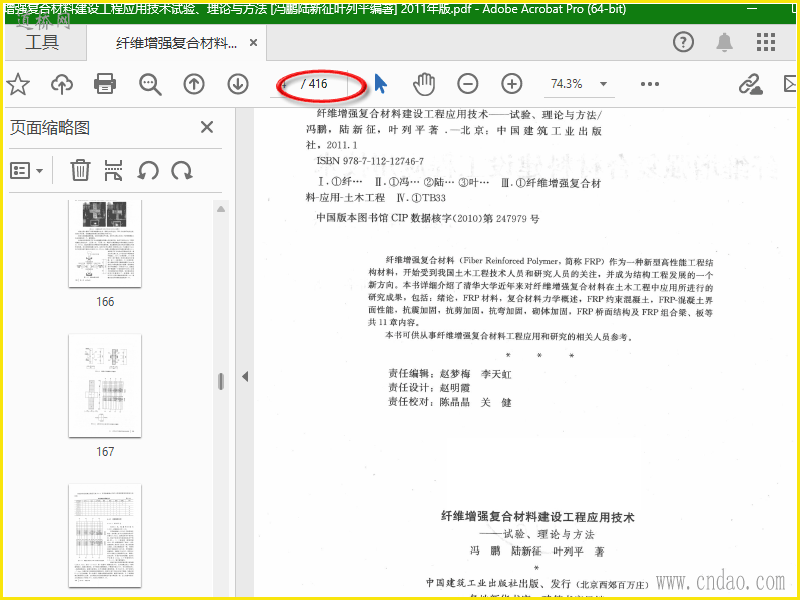Click the page label 166 under the thumbnail
Image resolution: width=800 pixels, height=600 pixels.
click(105, 302)
